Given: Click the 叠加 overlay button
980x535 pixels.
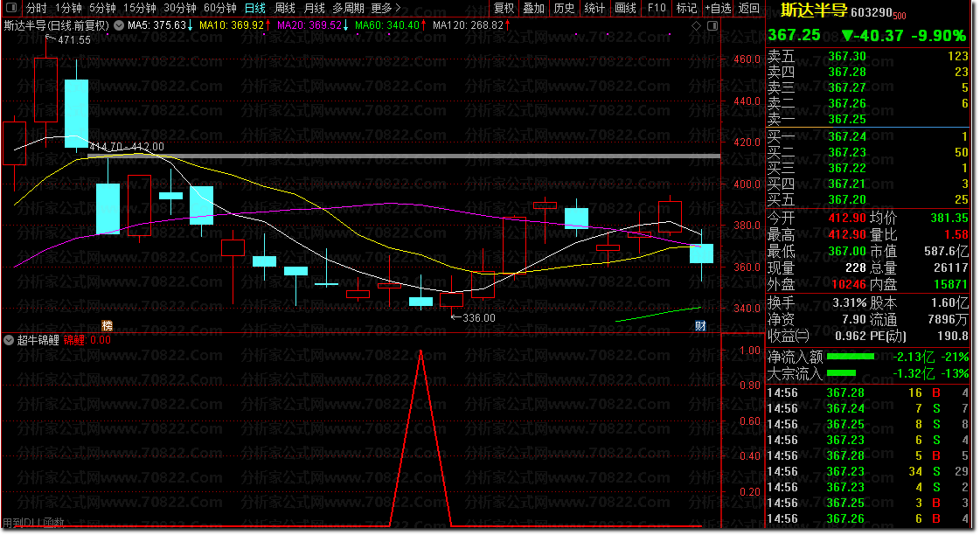Looking at the screenshot, I should 534,8.
